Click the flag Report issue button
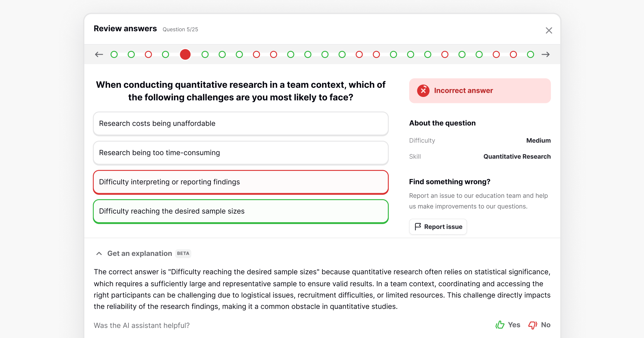Viewport: 644px width, 338px height. [438, 227]
